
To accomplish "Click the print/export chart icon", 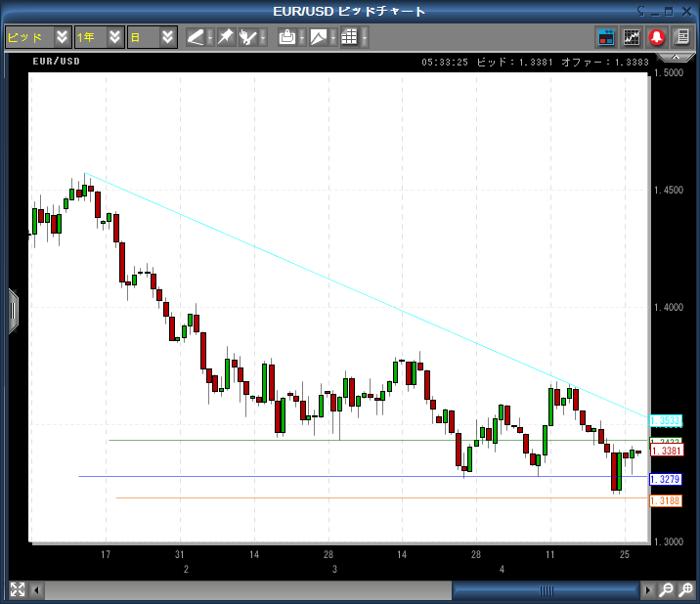I will (x=286, y=37).
